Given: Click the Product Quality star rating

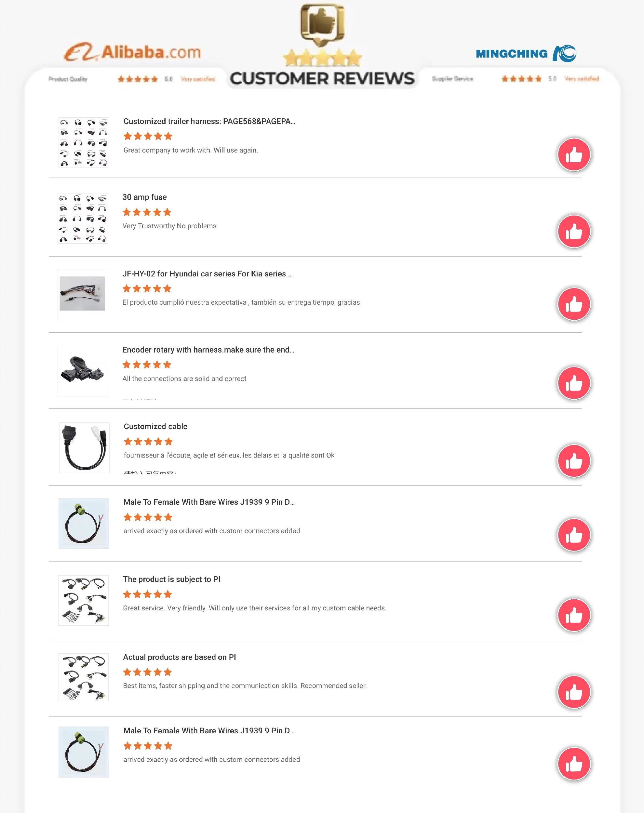Looking at the screenshot, I should click(138, 79).
